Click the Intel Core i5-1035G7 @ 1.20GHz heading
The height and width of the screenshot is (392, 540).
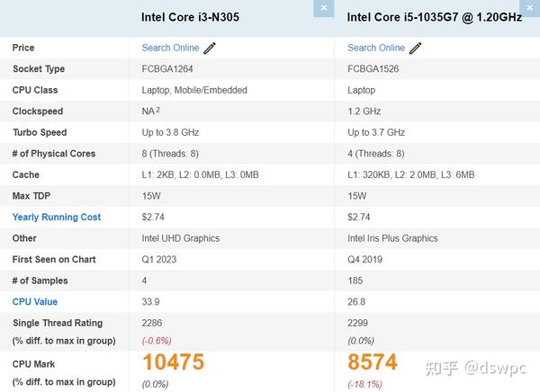[435, 17]
